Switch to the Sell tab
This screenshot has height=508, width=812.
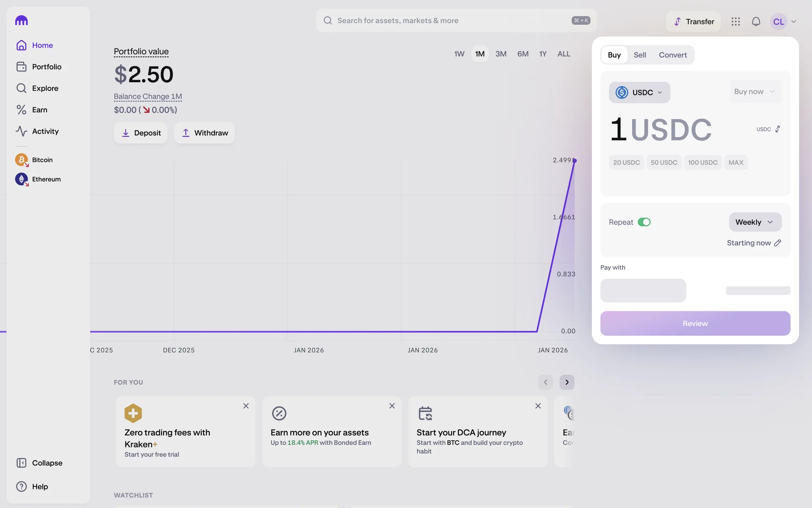(639, 55)
